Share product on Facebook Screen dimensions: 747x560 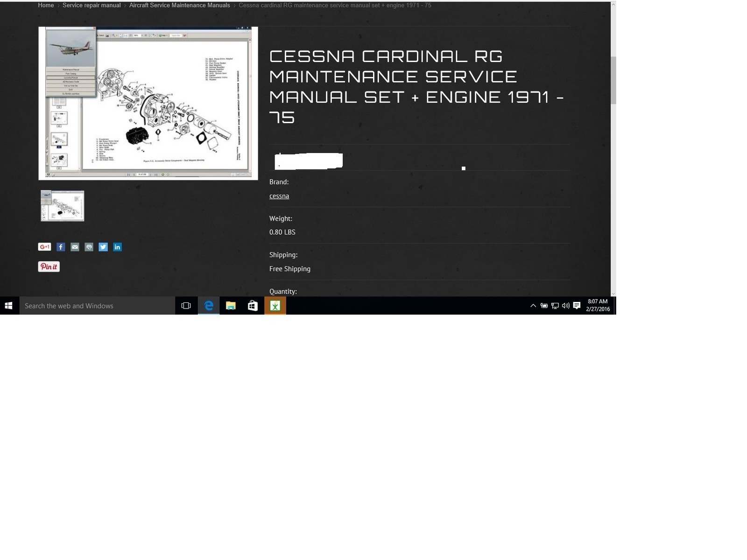pos(61,247)
